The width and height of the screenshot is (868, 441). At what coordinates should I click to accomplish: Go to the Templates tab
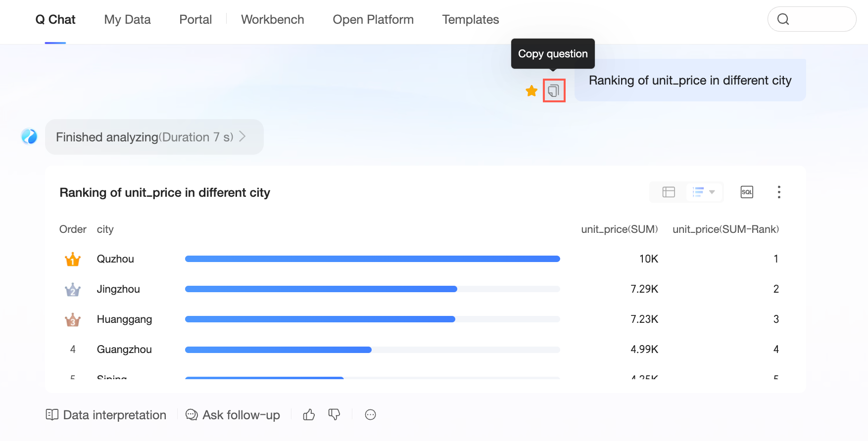pos(470,20)
